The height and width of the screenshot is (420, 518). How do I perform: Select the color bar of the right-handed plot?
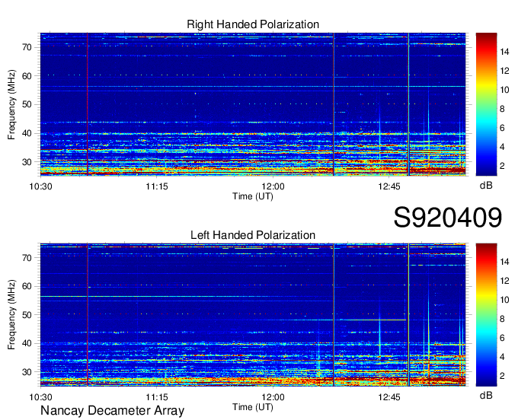coord(486,104)
